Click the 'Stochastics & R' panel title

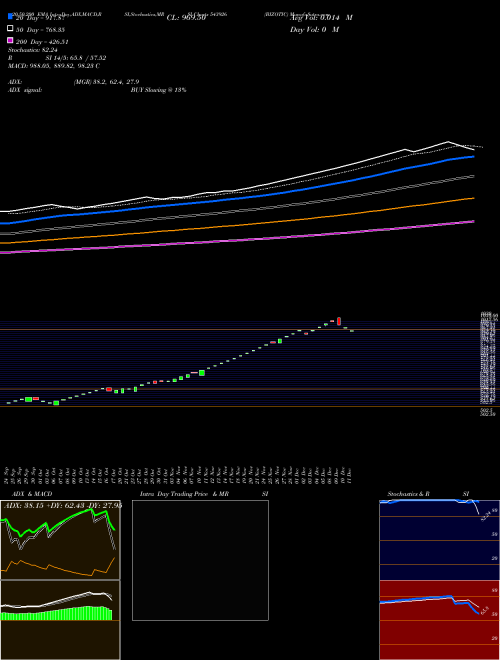click(409, 494)
